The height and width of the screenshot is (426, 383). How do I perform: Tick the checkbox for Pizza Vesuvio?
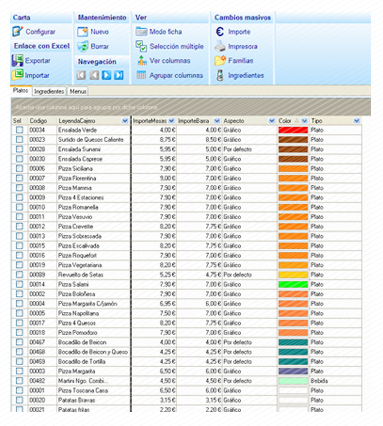(x=19, y=217)
